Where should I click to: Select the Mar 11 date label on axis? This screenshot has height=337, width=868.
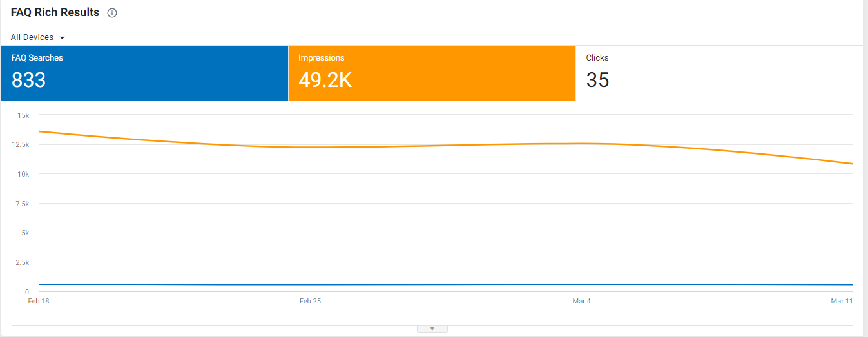[842, 301]
